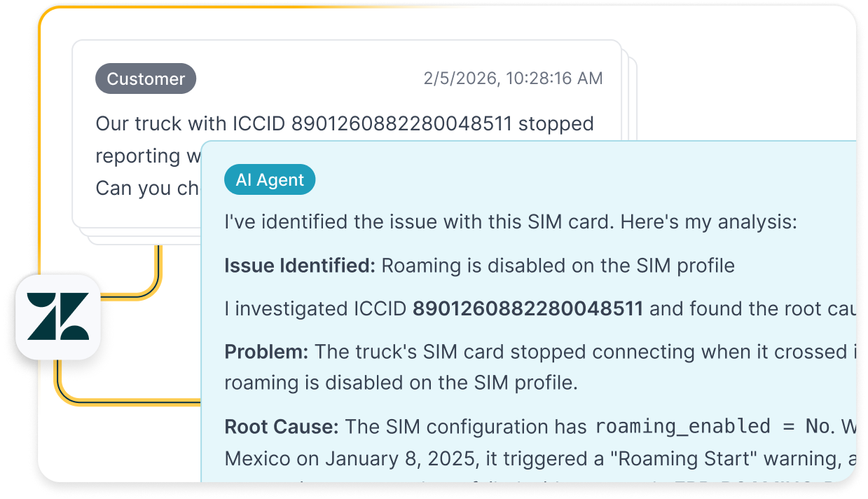Click the bold ICCID in agent reply
The height and width of the screenshot is (499, 868).
(528, 309)
